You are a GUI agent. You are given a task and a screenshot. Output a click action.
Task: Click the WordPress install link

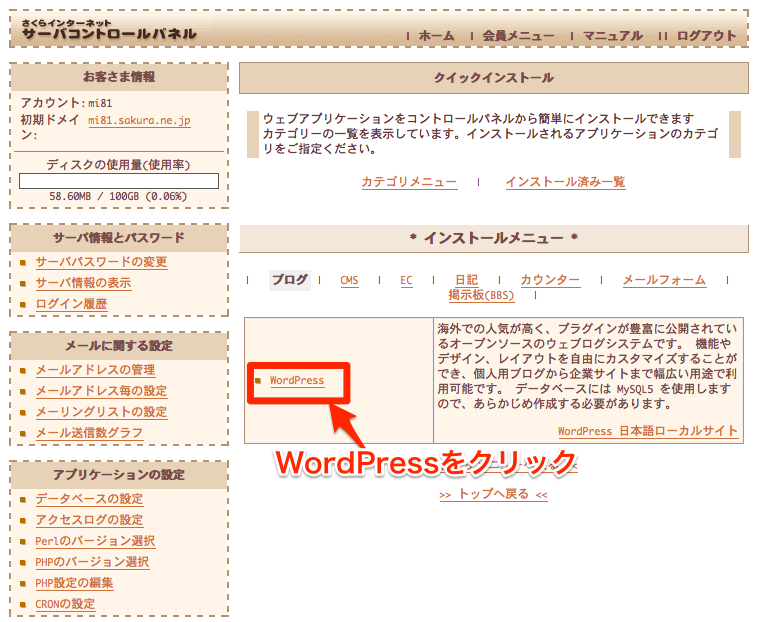297,381
